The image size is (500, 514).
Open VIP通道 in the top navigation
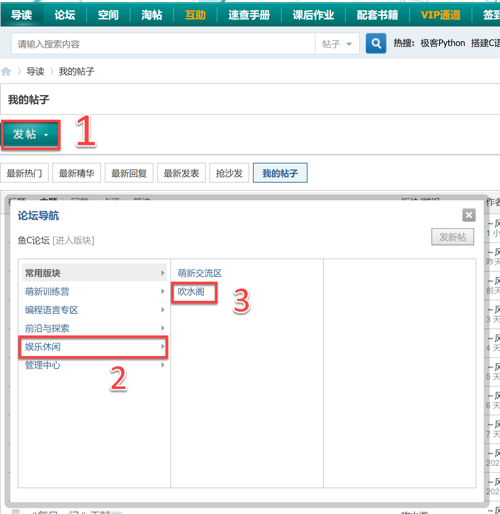tap(441, 15)
